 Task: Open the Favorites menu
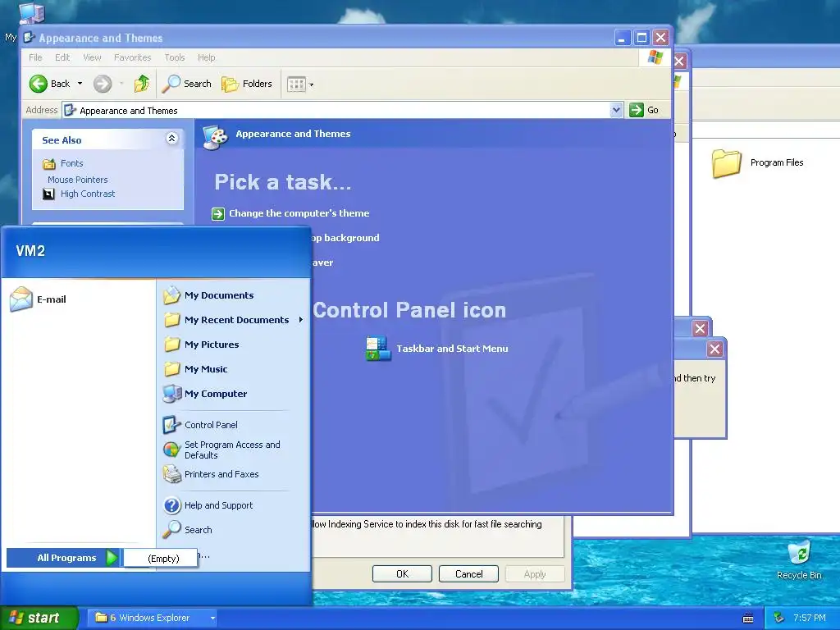click(132, 57)
